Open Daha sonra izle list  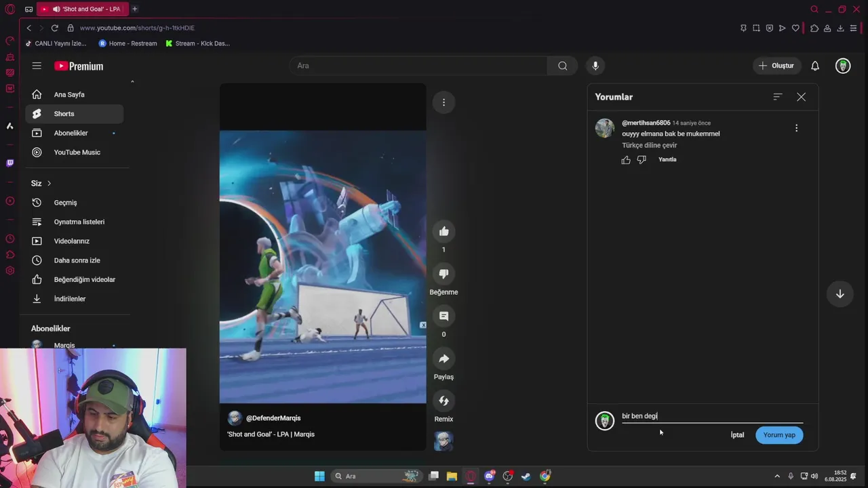(x=75, y=260)
